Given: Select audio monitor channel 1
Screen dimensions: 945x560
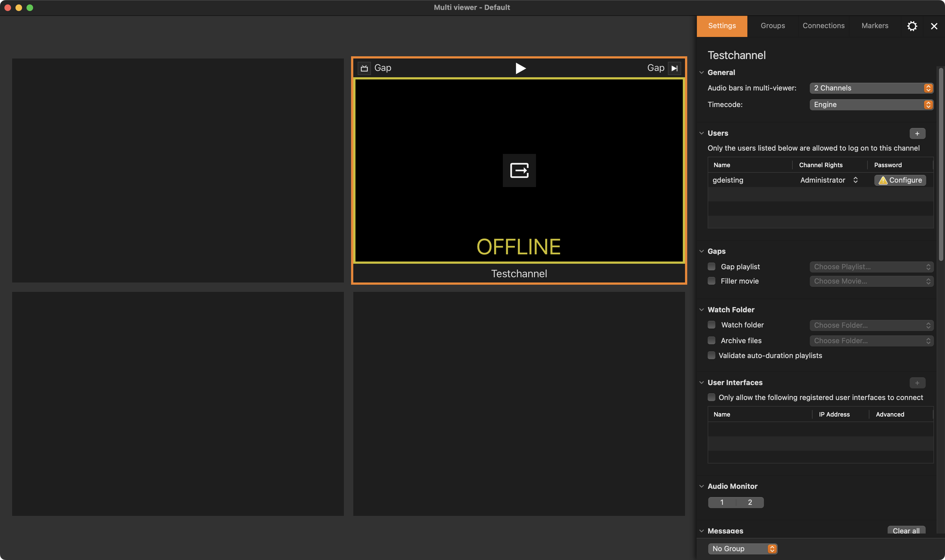Looking at the screenshot, I should tap(722, 503).
